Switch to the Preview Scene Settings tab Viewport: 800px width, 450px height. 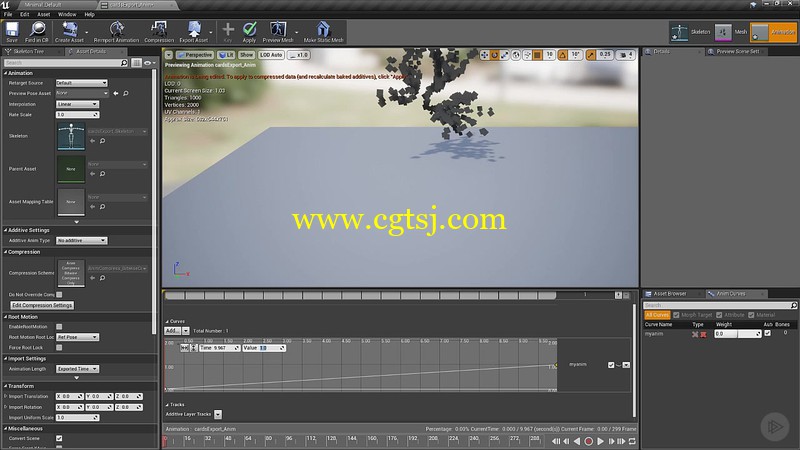point(737,52)
